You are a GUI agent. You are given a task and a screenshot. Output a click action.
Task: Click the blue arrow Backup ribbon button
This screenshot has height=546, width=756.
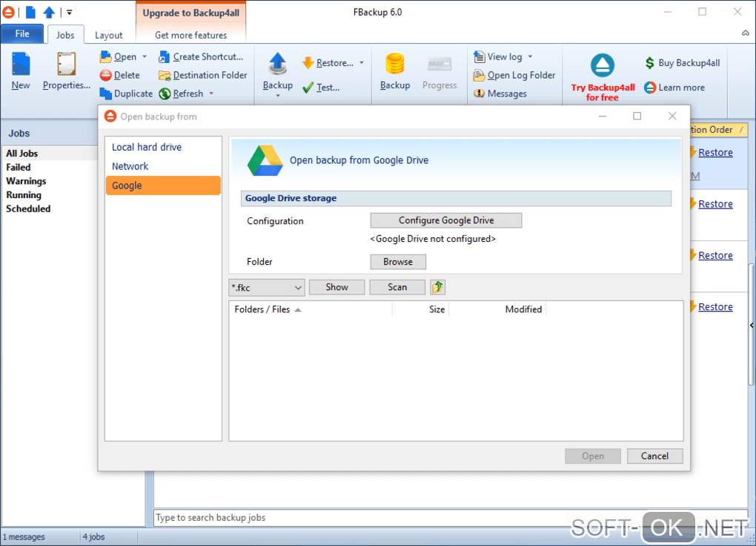278,71
